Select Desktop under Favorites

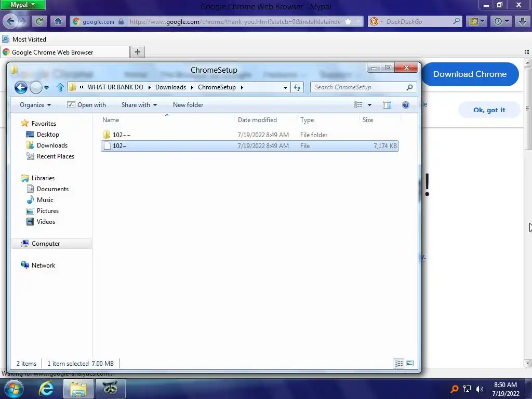click(48, 135)
